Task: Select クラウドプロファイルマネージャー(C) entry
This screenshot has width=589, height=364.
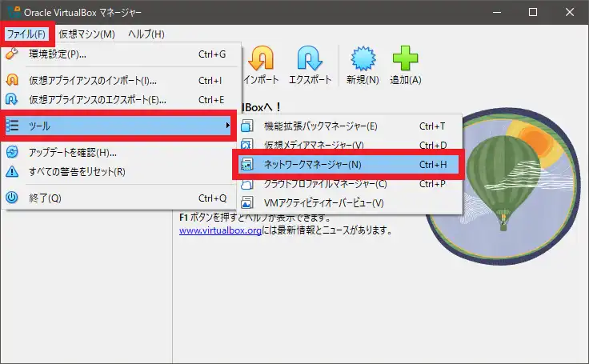Action: 325,184
